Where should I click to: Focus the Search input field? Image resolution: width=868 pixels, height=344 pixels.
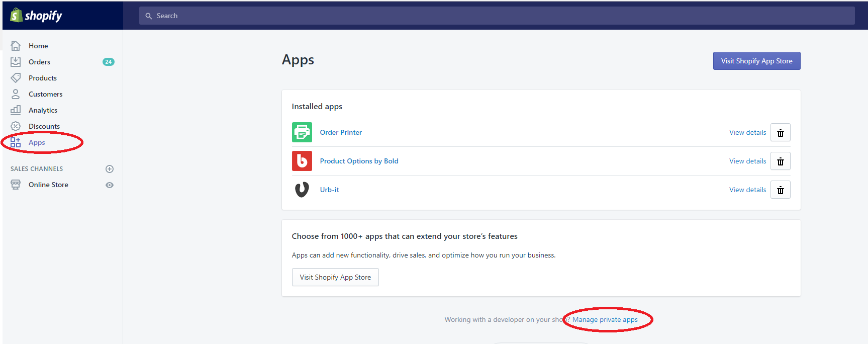coord(497,16)
